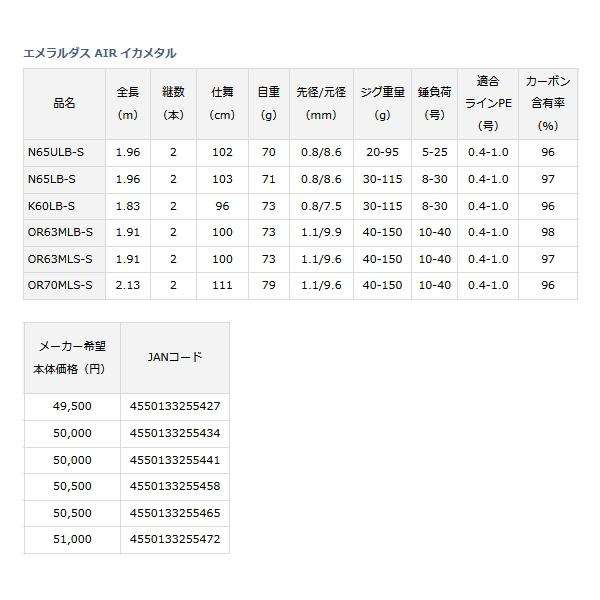Select JAN code 4550133255427
600x600 pixels.
(175, 406)
